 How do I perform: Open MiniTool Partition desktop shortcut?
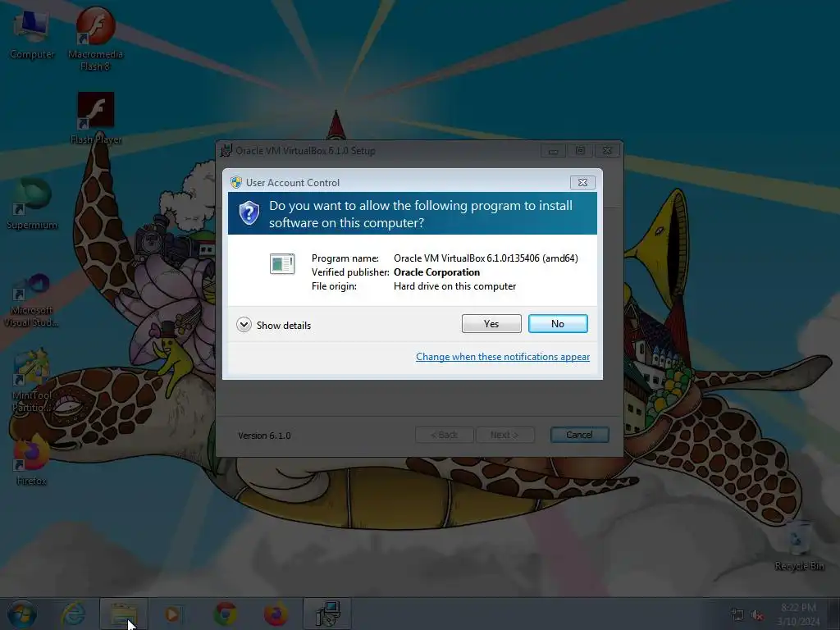coord(32,381)
